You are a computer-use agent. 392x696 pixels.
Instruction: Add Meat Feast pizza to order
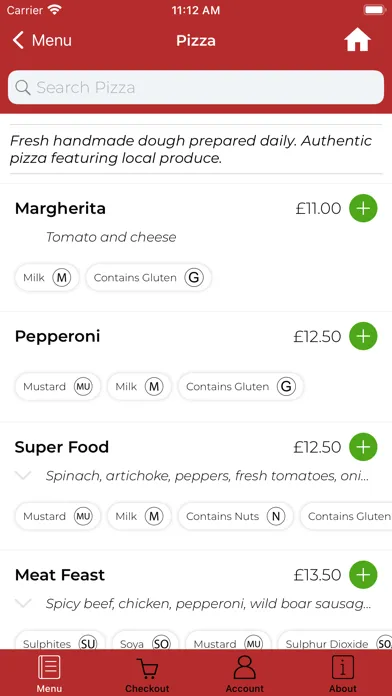pyautogui.click(x=363, y=575)
